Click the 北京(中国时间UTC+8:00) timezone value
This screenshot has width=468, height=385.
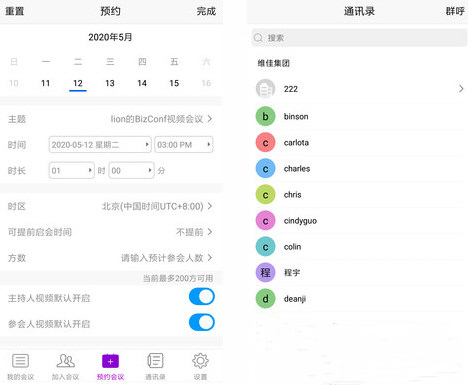point(153,206)
